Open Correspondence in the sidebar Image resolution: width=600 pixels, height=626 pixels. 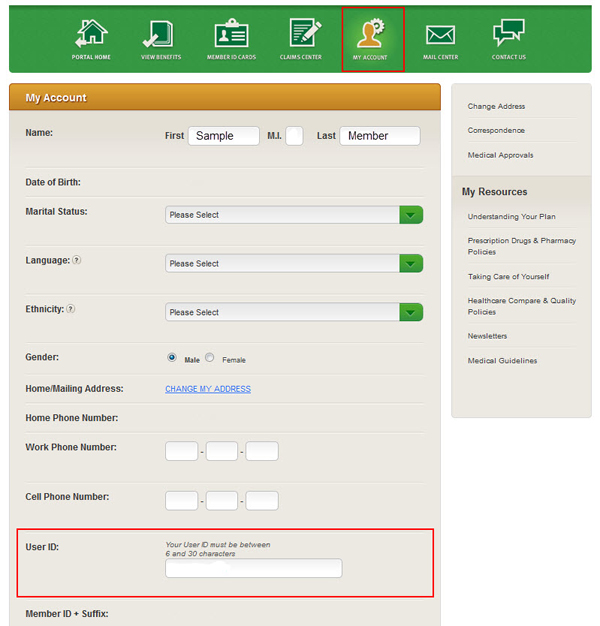pos(496,131)
